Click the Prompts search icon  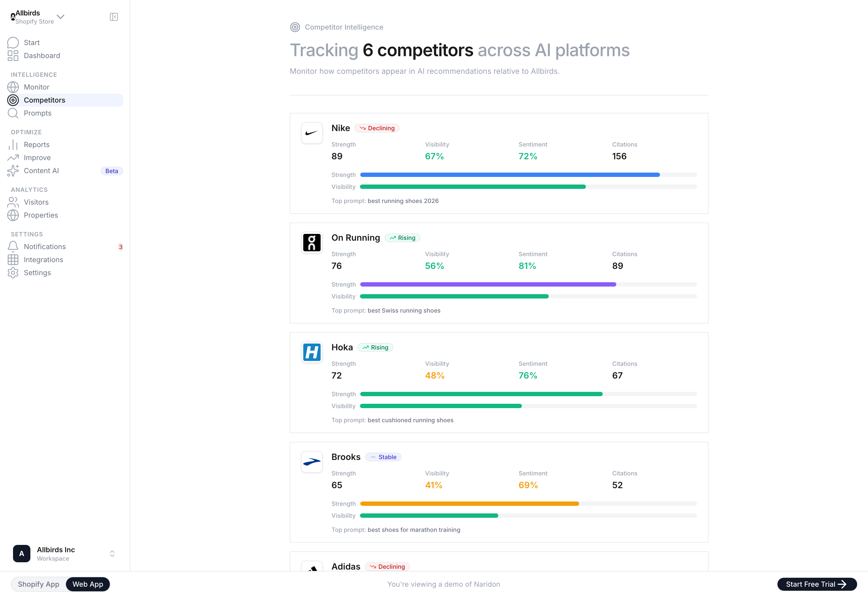coord(13,113)
